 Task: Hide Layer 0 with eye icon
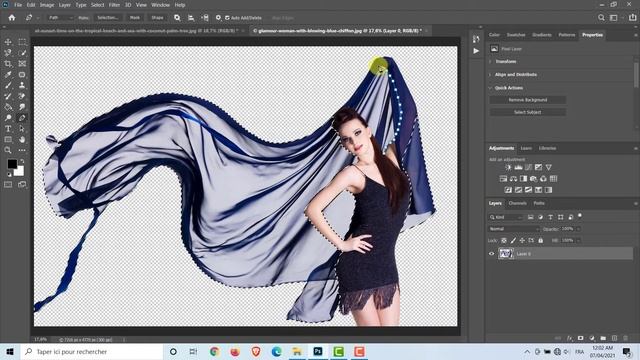491,253
